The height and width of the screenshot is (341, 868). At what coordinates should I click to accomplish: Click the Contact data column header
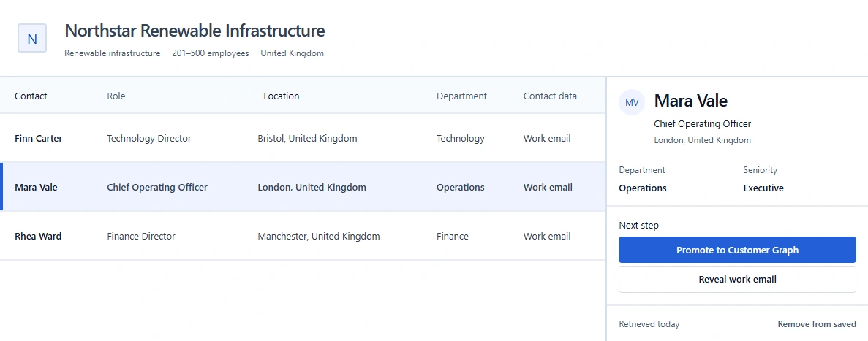550,96
